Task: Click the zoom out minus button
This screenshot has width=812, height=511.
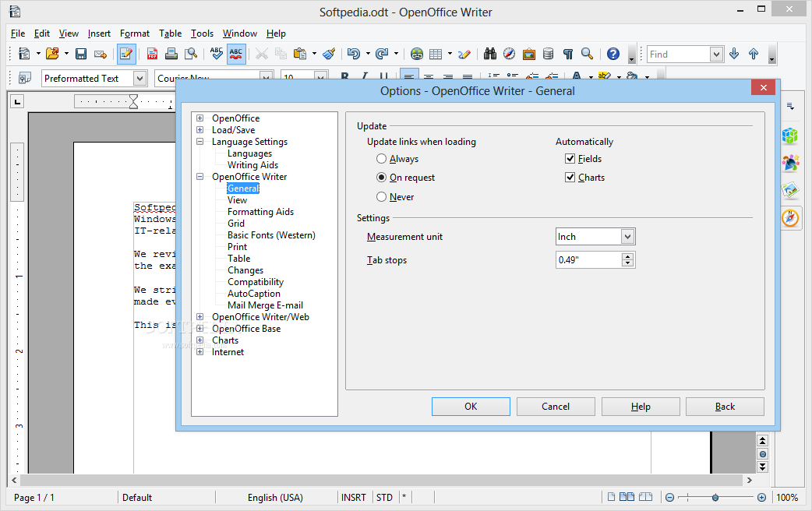Action: [x=669, y=498]
